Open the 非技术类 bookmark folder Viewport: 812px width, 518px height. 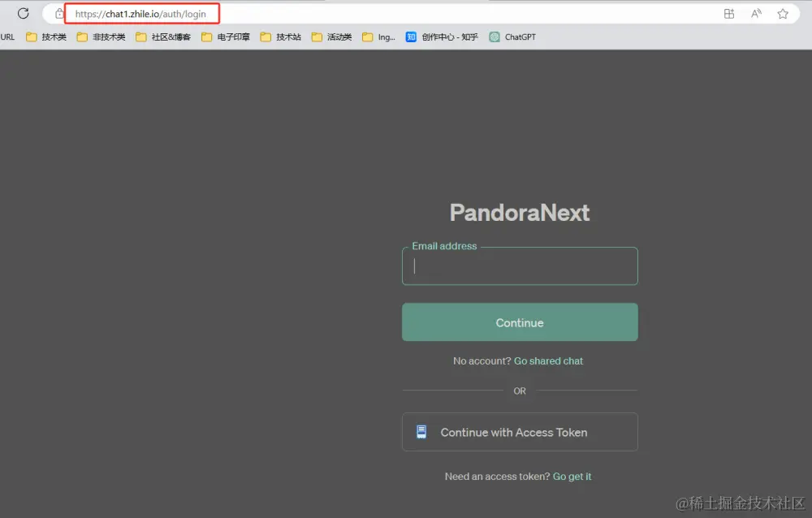(101, 37)
